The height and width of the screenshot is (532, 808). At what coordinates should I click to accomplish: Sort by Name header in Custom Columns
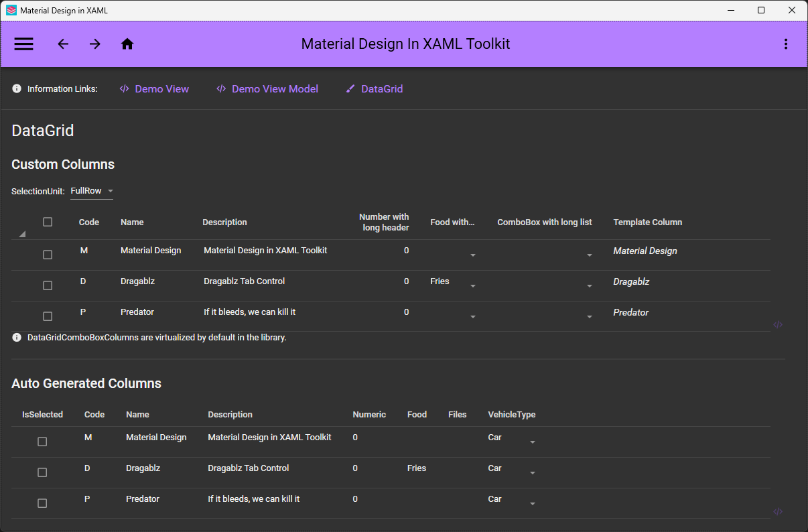[132, 222]
